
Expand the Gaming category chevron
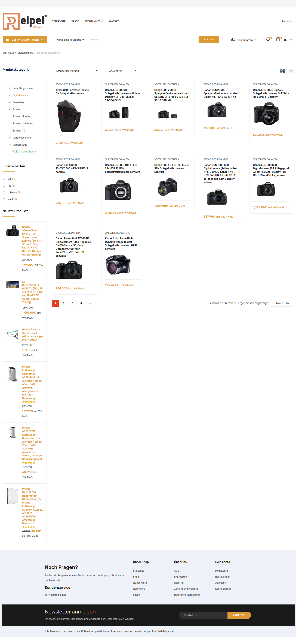(x=10, y=109)
